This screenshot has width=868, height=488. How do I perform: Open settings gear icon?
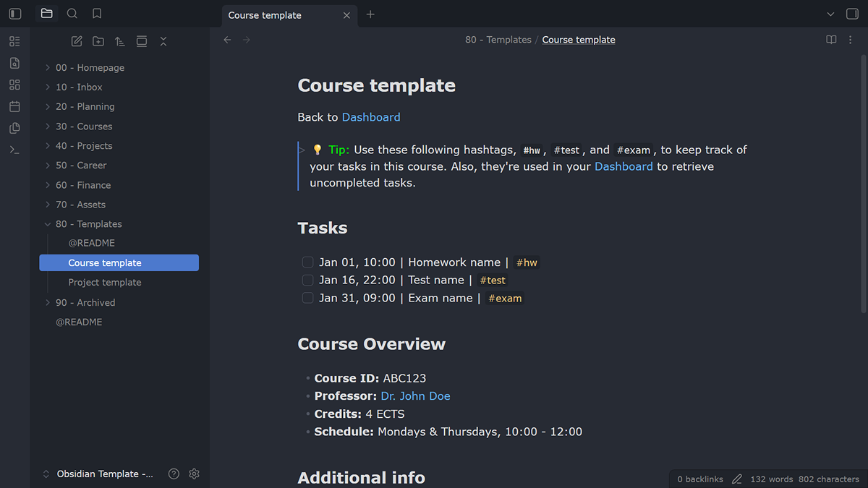click(x=194, y=474)
